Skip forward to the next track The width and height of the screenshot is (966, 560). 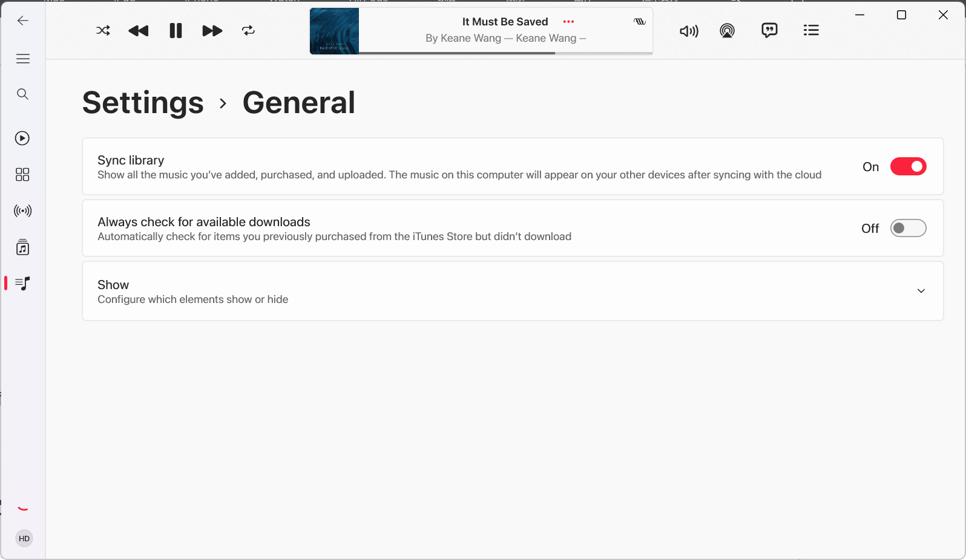(x=212, y=31)
